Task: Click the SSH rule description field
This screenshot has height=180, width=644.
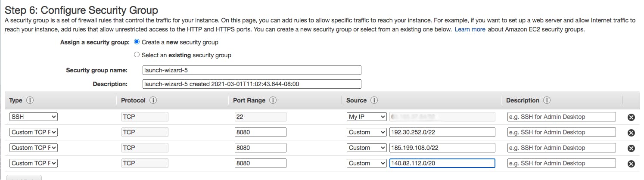Action: point(562,117)
